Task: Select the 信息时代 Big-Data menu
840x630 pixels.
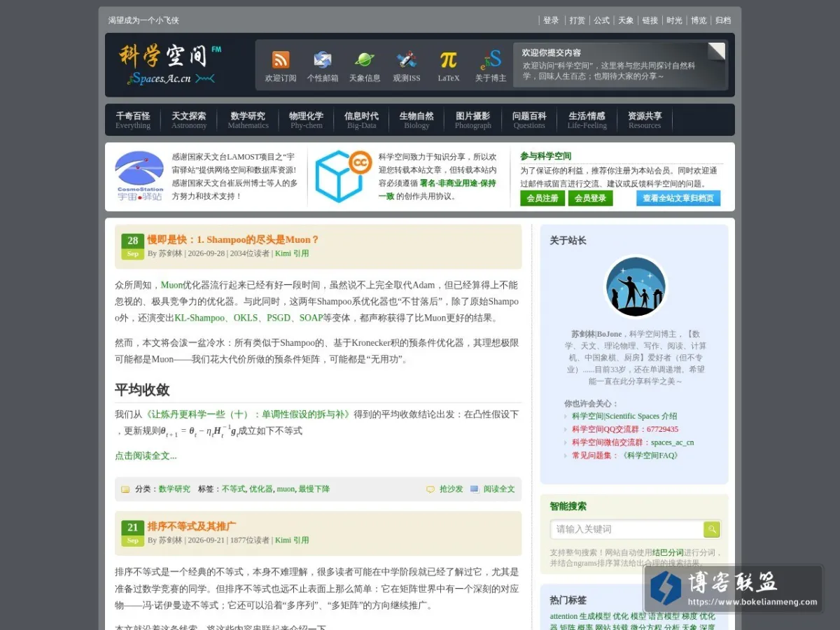Action: coord(361,120)
